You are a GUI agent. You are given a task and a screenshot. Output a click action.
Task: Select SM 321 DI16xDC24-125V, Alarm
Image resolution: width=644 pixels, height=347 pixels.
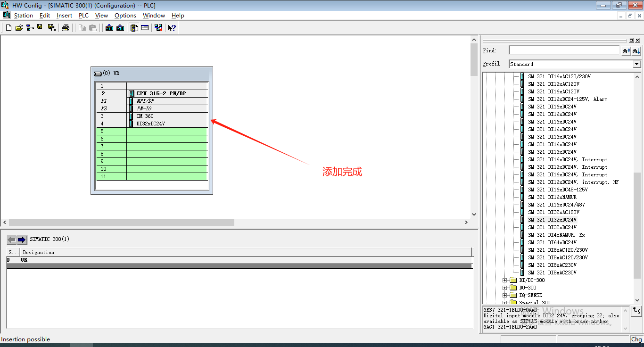[568, 99]
